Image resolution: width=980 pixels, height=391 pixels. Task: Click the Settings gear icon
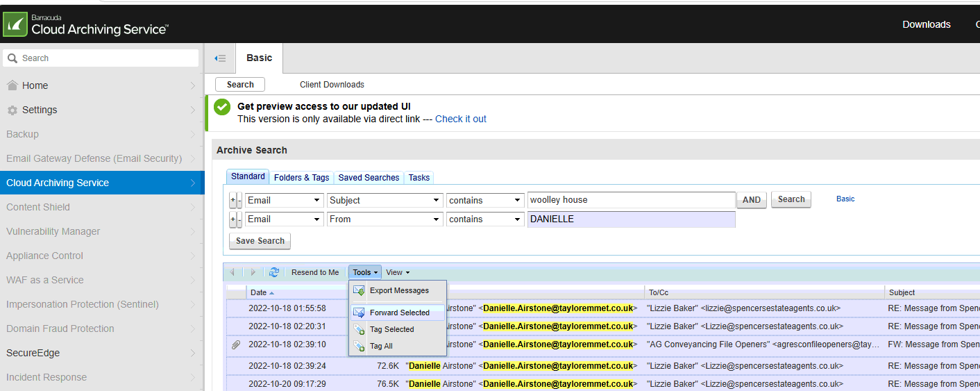click(12, 110)
